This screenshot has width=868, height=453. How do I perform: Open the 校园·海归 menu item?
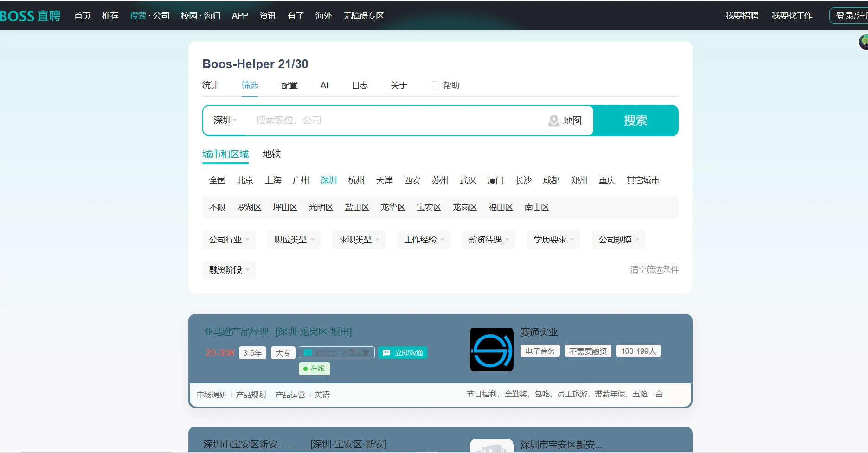point(200,15)
